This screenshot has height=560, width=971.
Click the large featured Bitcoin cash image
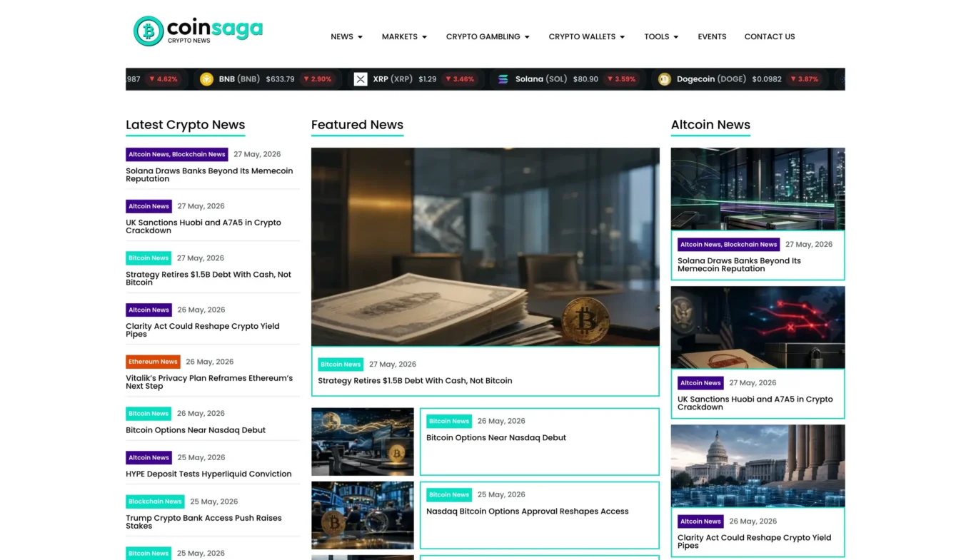[x=485, y=246]
